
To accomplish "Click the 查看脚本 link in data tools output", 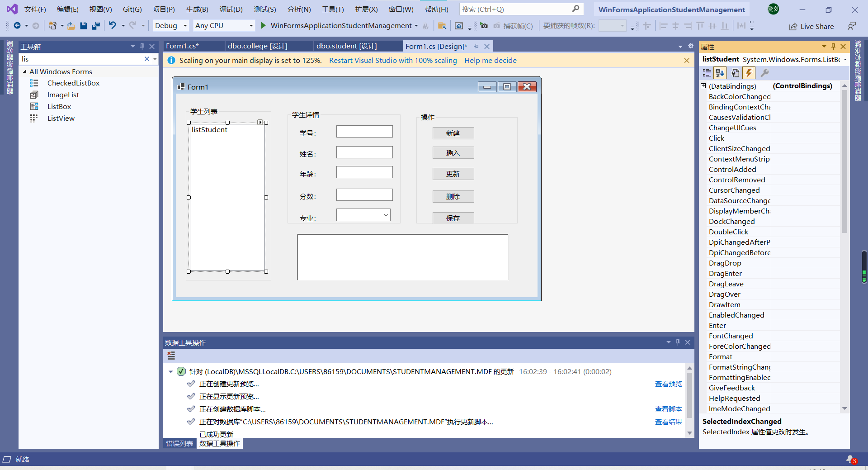I will (668, 409).
